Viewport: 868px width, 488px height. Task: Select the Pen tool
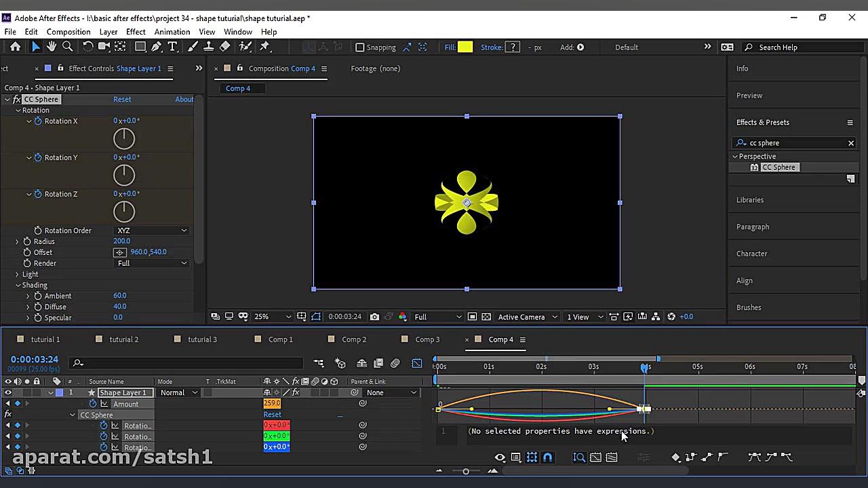156,47
